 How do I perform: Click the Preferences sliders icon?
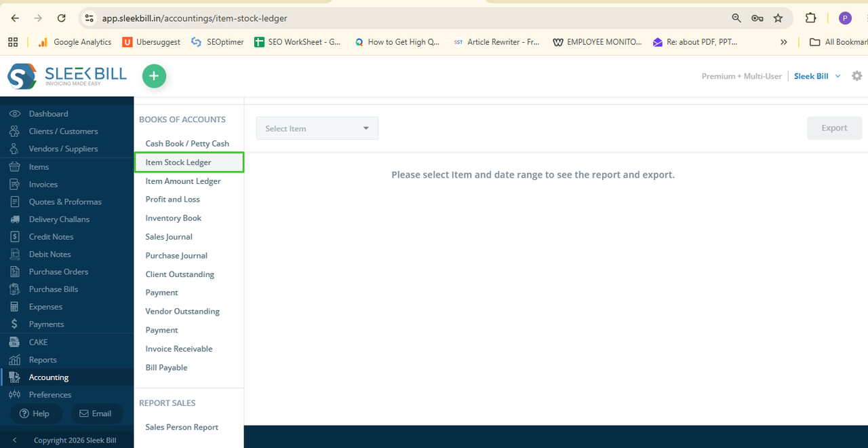point(15,394)
